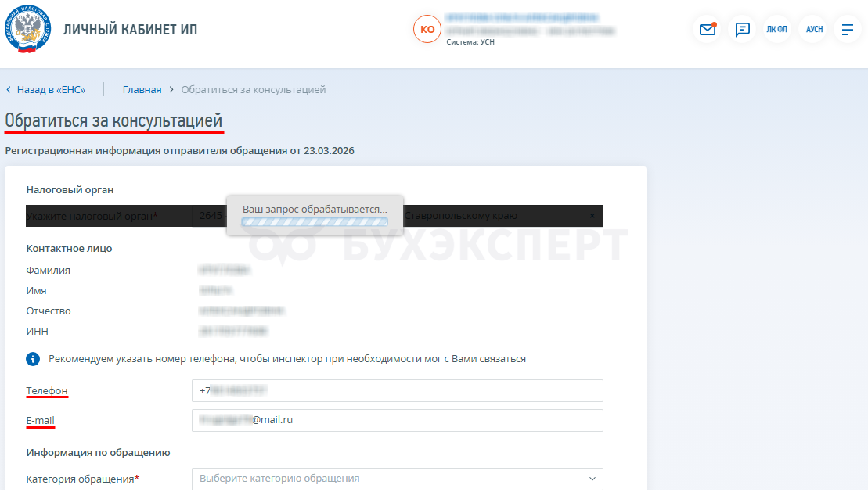This screenshot has height=492, width=868.
Task: Focus the Телефон input field
Action: click(398, 391)
